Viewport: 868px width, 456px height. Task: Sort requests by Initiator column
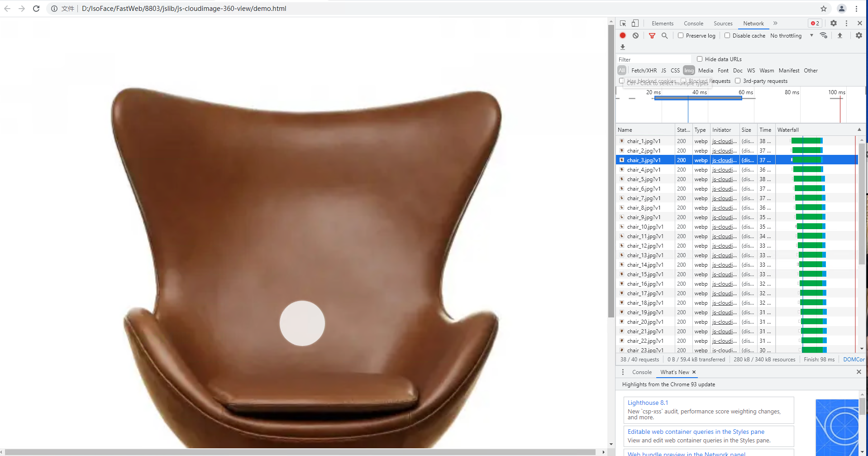coord(725,130)
